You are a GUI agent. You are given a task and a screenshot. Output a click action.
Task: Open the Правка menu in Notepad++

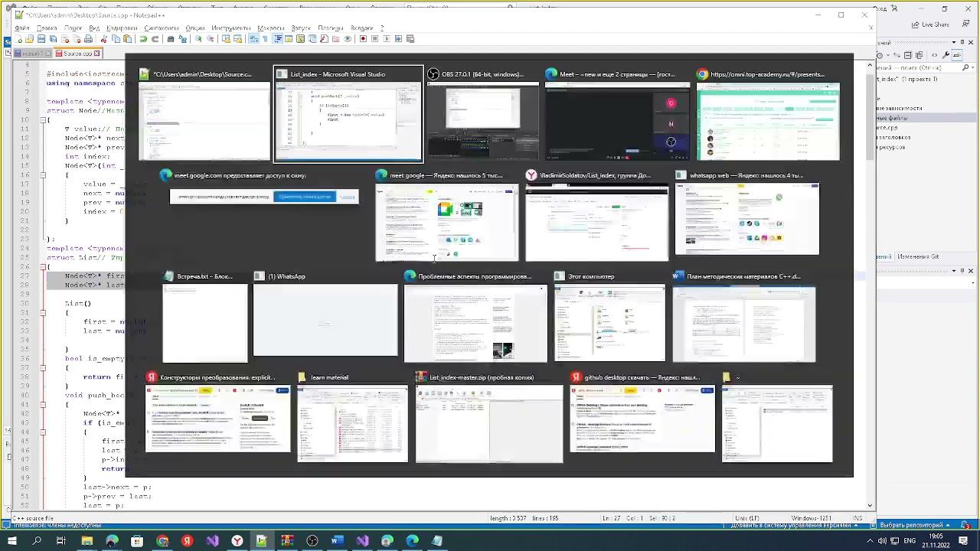coord(47,28)
